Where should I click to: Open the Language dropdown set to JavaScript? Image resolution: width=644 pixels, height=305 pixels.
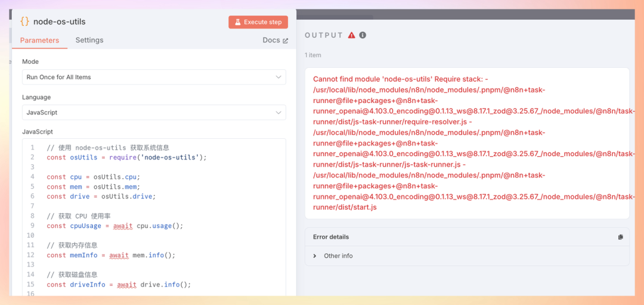click(x=154, y=112)
